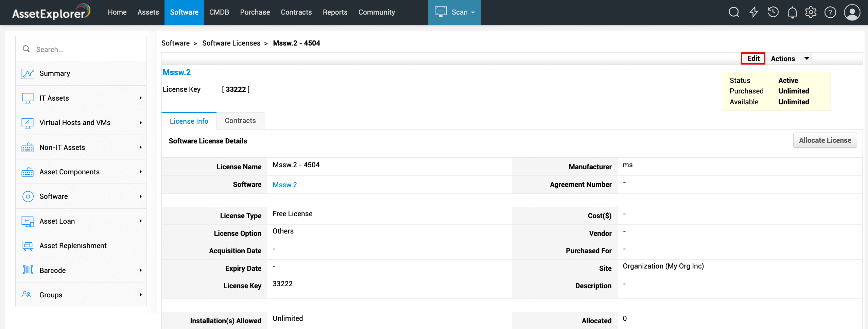Viewport: 868px width, 329px height.
Task: Go to the CMDB menu
Action: pos(219,12)
